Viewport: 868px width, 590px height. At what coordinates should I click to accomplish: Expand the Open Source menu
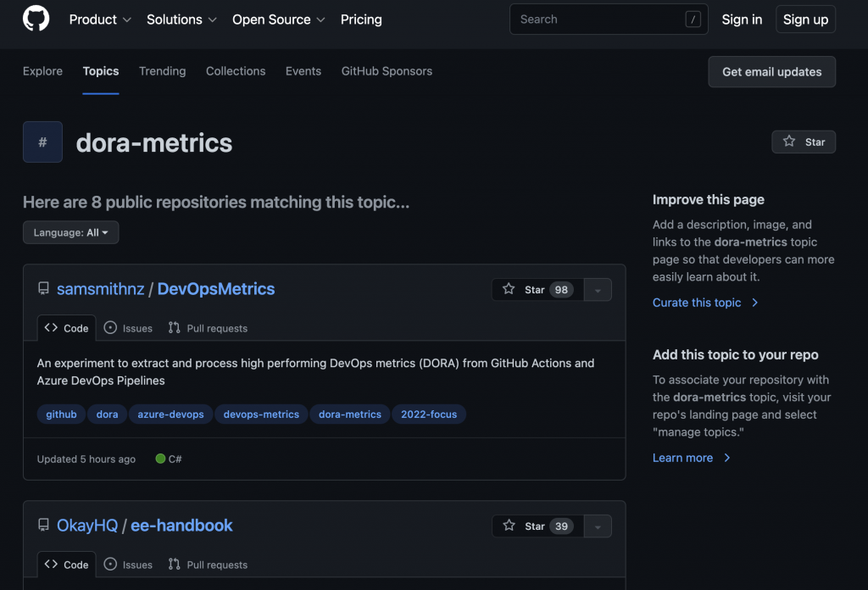click(x=278, y=19)
